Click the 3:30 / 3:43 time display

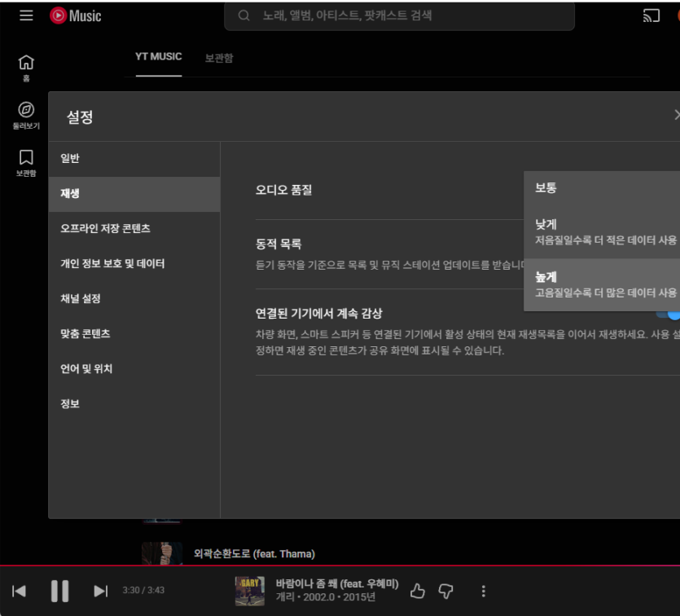pos(143,591)
